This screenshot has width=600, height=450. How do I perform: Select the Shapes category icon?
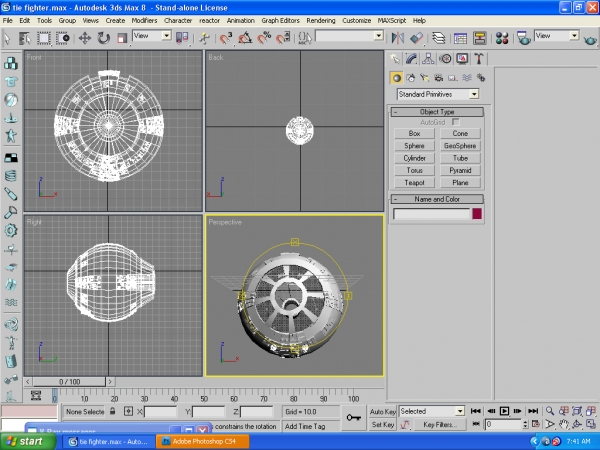411,78
